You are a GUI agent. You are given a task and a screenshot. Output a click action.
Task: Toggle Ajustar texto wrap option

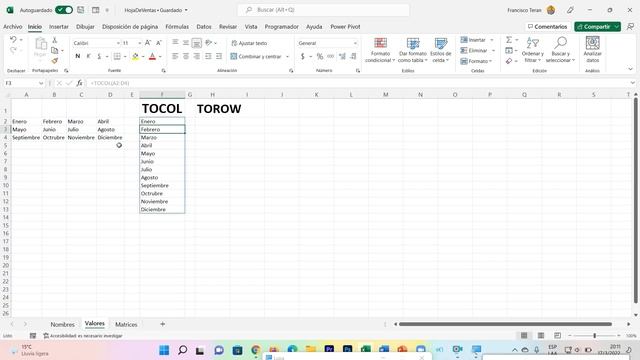pyautogui.click(x=249, y=43)
